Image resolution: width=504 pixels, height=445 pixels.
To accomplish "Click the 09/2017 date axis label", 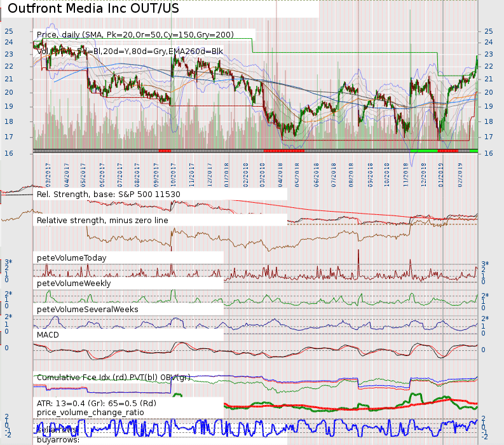I will [x=156, y=175].
